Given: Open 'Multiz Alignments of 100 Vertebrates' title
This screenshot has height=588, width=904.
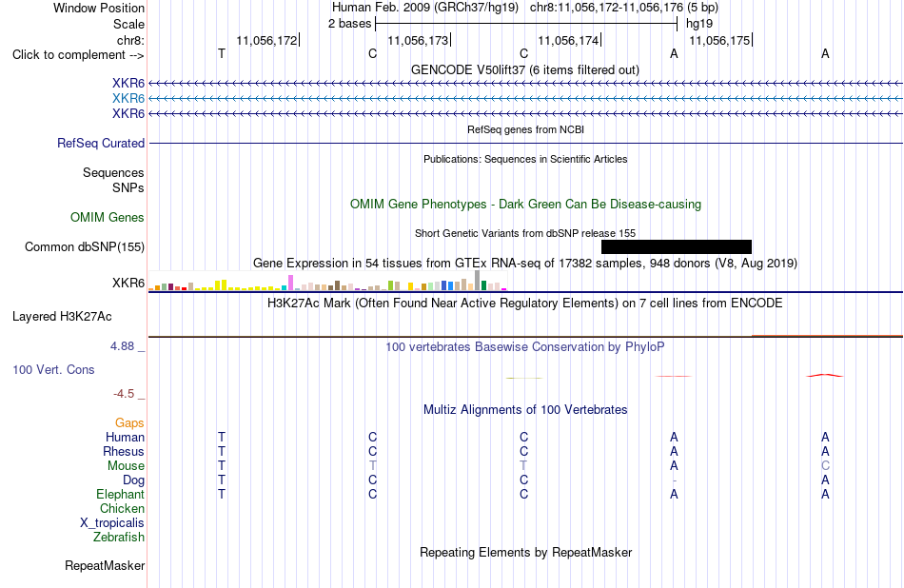Looking at the screenshot, I should pos(525,410).
